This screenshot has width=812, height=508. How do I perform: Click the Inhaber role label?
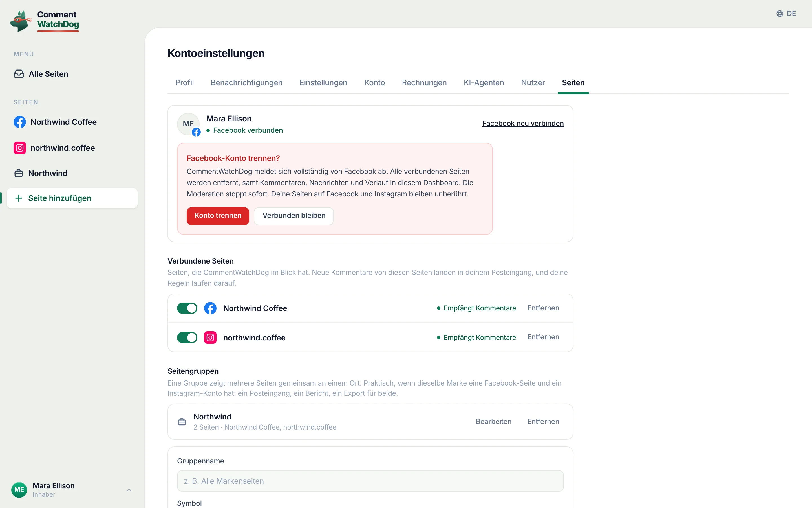(x=44, y=494)
